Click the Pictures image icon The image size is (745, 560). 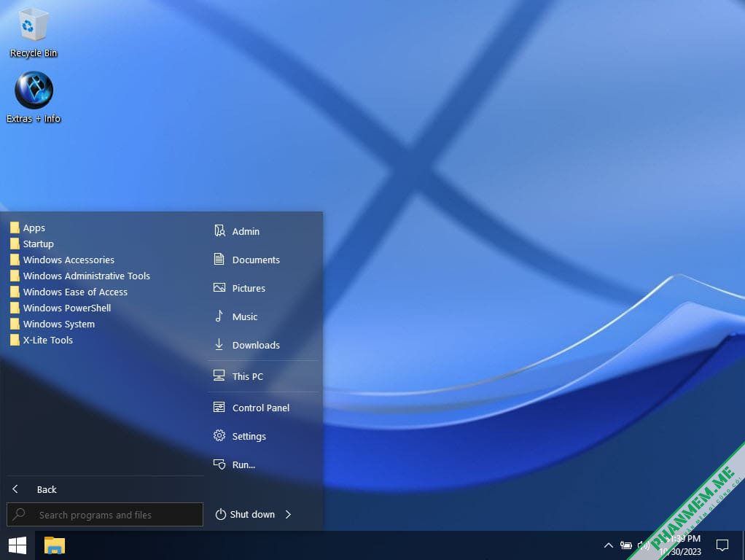(x=219, y=287)
